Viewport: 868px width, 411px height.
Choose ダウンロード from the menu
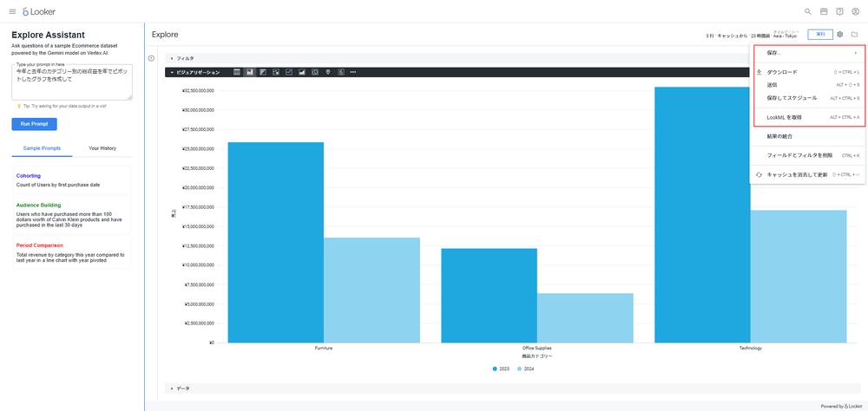click(807, 72)
